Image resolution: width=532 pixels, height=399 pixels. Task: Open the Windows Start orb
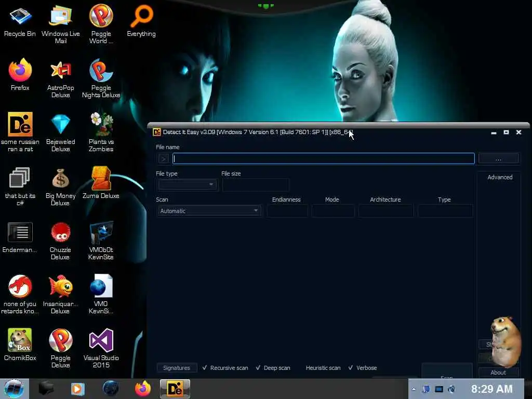coord(14,389)
